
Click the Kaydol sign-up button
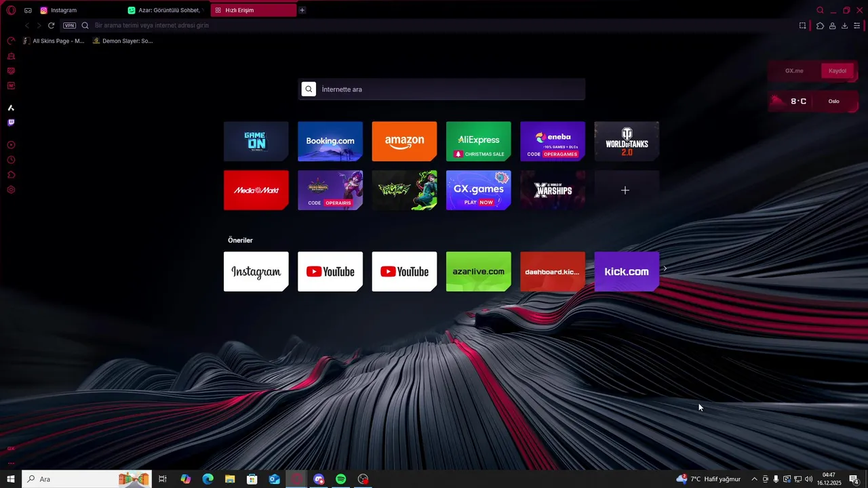[x=837, y=70]
